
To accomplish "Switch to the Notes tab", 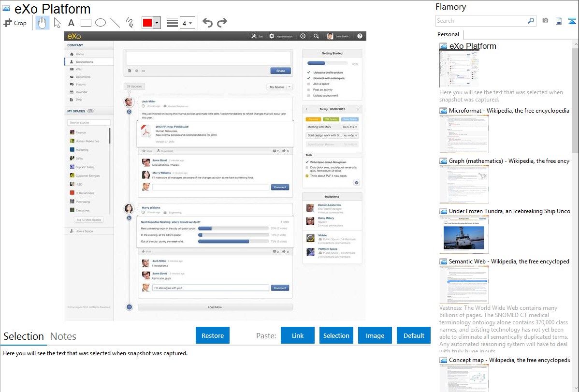I will 63,336.
